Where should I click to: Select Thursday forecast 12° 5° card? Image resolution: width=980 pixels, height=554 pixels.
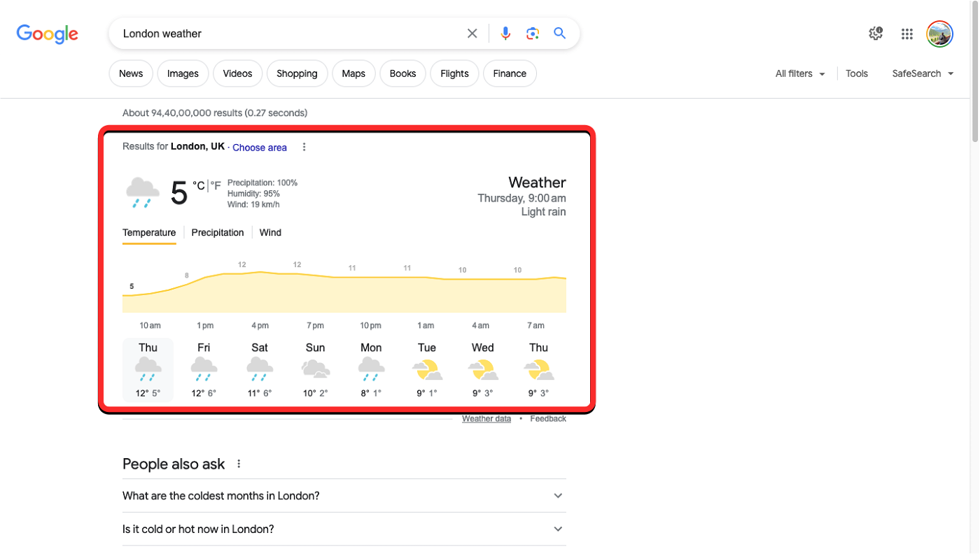tap(148, 370)
